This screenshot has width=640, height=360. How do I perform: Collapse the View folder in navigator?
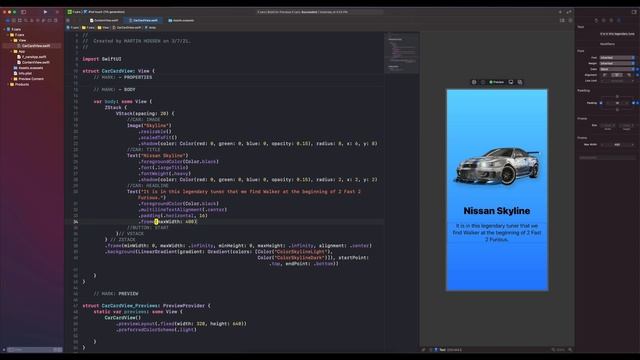coord(11,40)
